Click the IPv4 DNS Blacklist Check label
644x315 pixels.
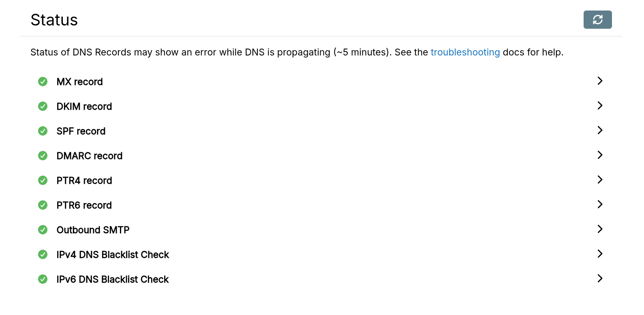click(x=113, y=255)
